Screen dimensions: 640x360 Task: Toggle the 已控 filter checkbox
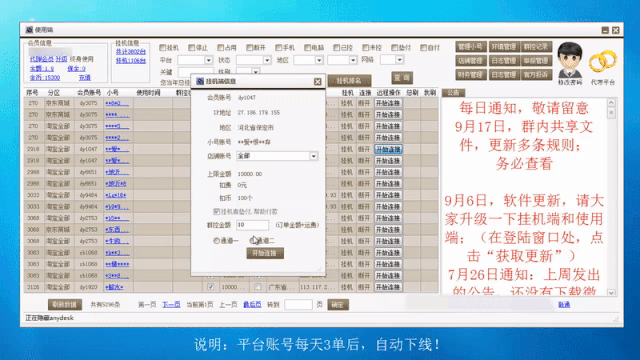[336, 48]
